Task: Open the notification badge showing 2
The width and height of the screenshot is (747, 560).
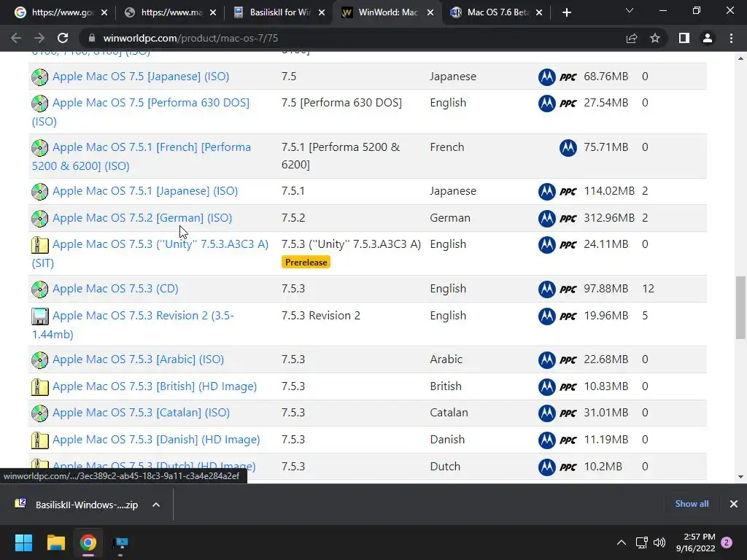Action: coord(727,542)
